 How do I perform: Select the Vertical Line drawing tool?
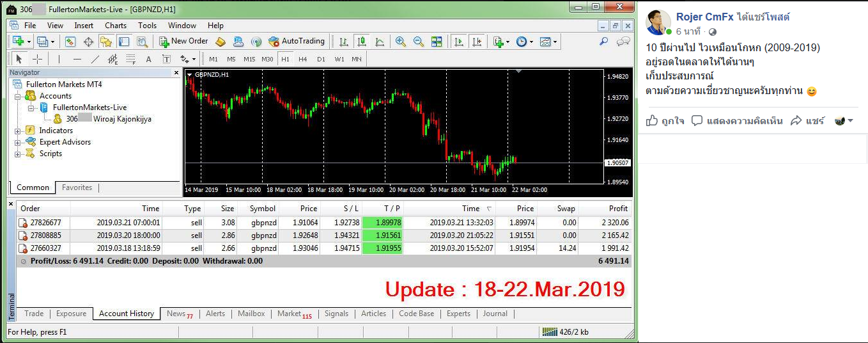(x=59, y=59)
